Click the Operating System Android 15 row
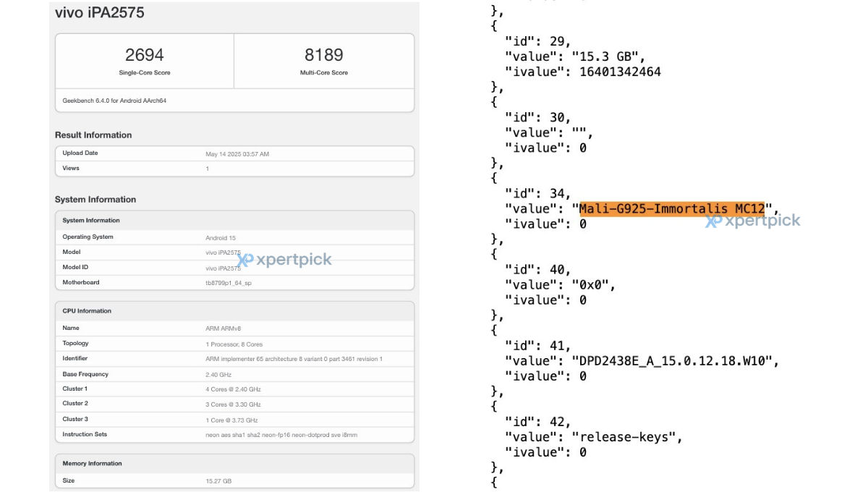 point(235,237)
